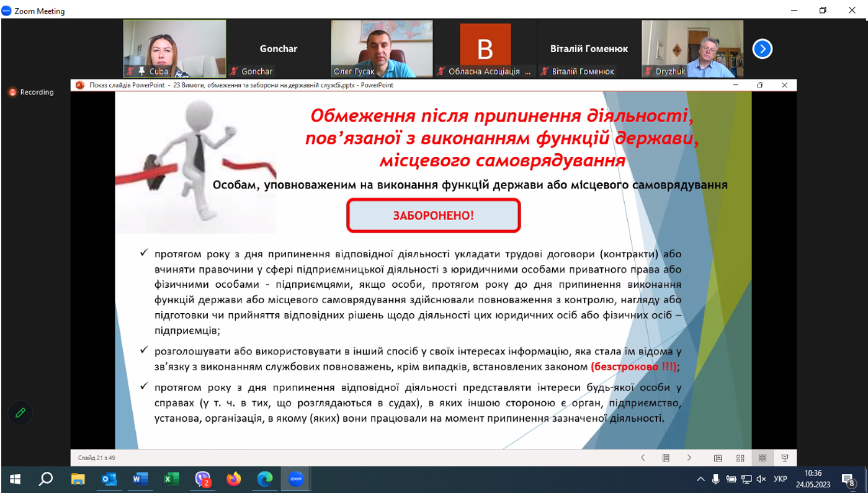
Task: Select Cuba participant video tile
Action: (x=174, y=48)
